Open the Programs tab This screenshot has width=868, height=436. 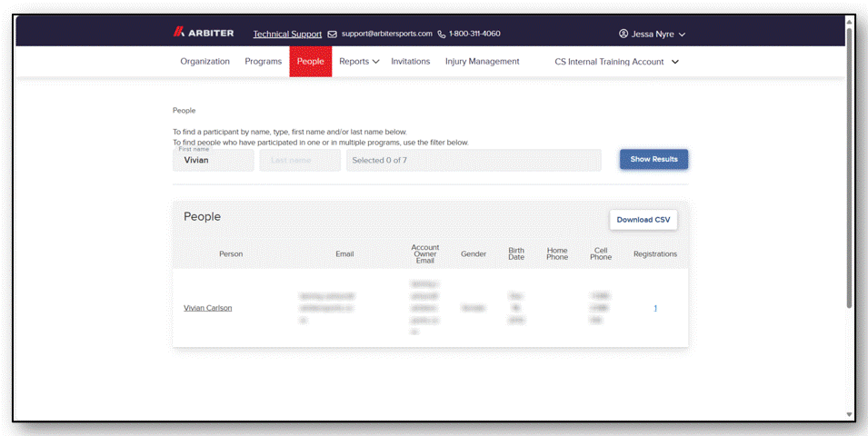pos(264,62)
